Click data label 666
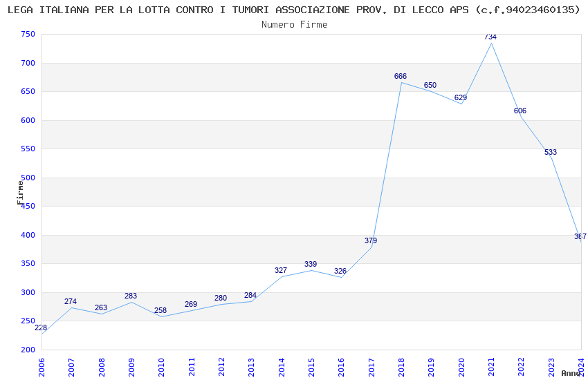 (x=401, y=76)
